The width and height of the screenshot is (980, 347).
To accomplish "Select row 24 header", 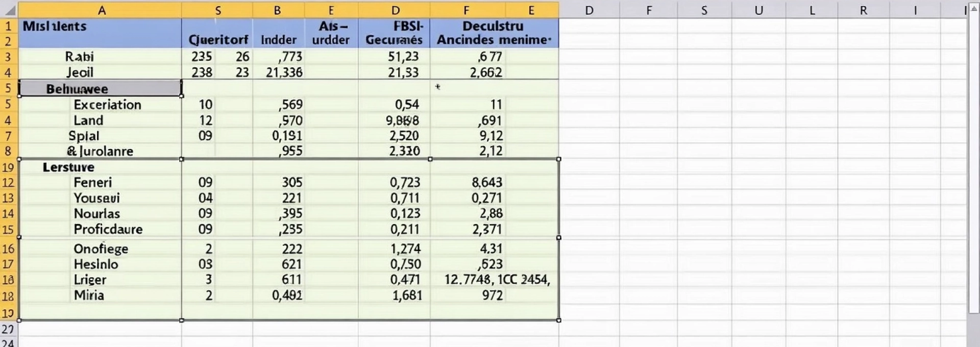I will coord(9,342).
